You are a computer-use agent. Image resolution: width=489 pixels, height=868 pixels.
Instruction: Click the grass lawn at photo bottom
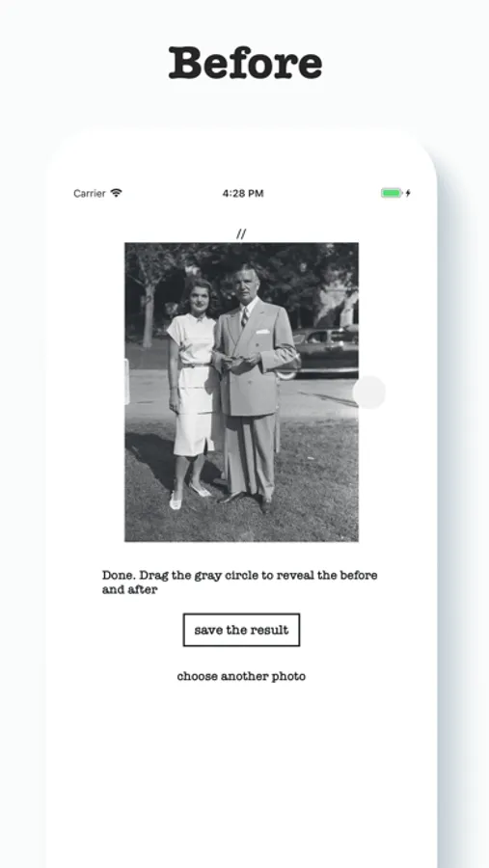coord(241,523)
